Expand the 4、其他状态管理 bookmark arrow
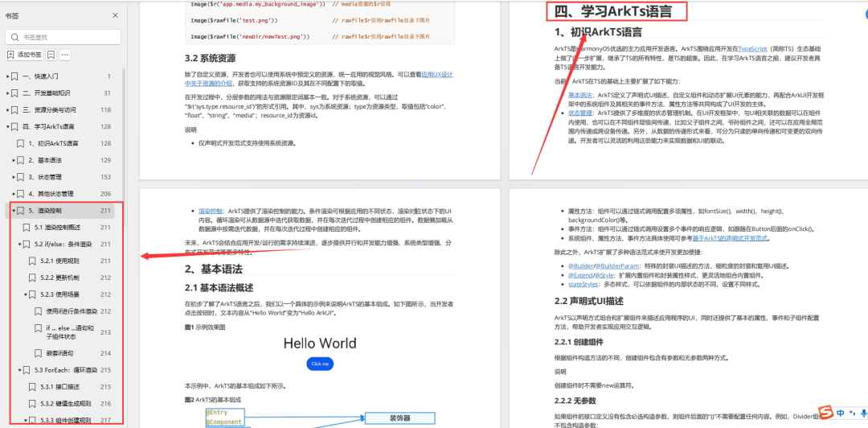The width and height of the screenshot is (868, 428). click(x=14, y=194)
